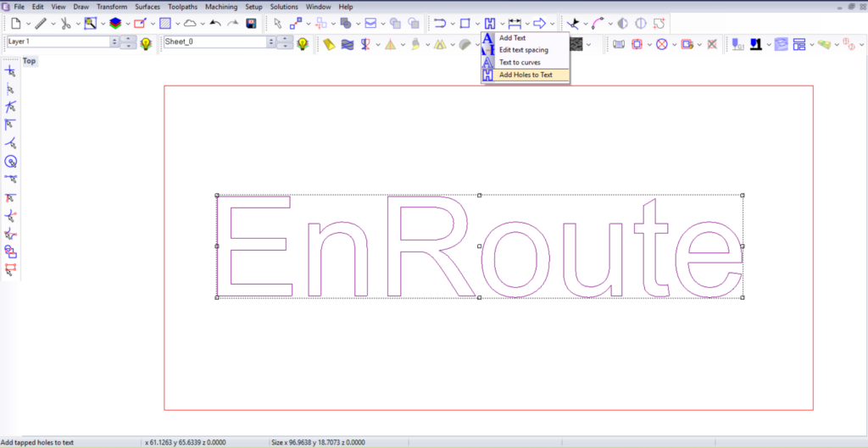Viewport: 868px width, 448px height.
Task: Click the New file icon
Action: (16, 24)
